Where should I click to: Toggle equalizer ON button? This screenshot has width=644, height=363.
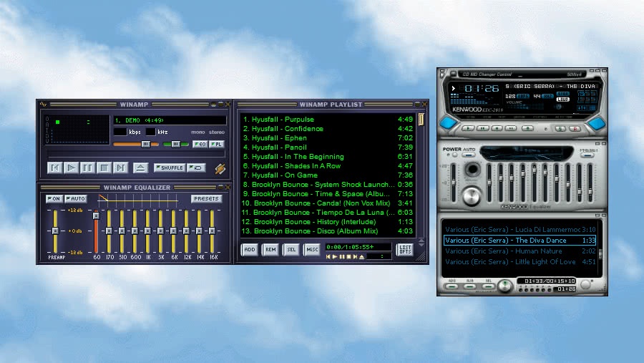pyautogui.click(x=54, y=198)
